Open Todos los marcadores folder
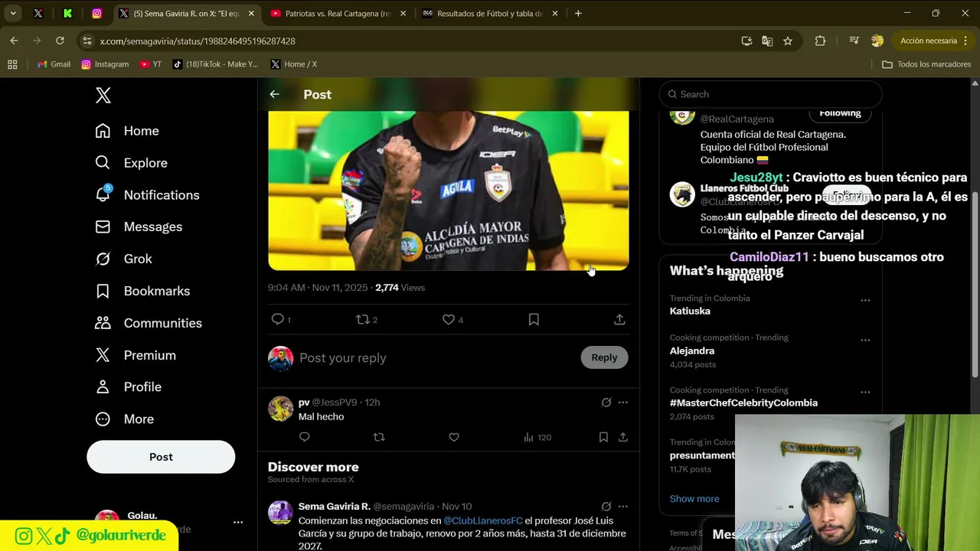The image size is (980, 551). pyautogui.click(x=926, y=64)
